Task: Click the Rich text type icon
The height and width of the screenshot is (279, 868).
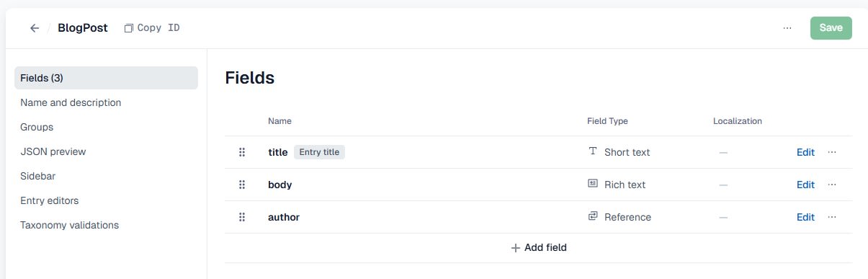Action: (593, 184)
